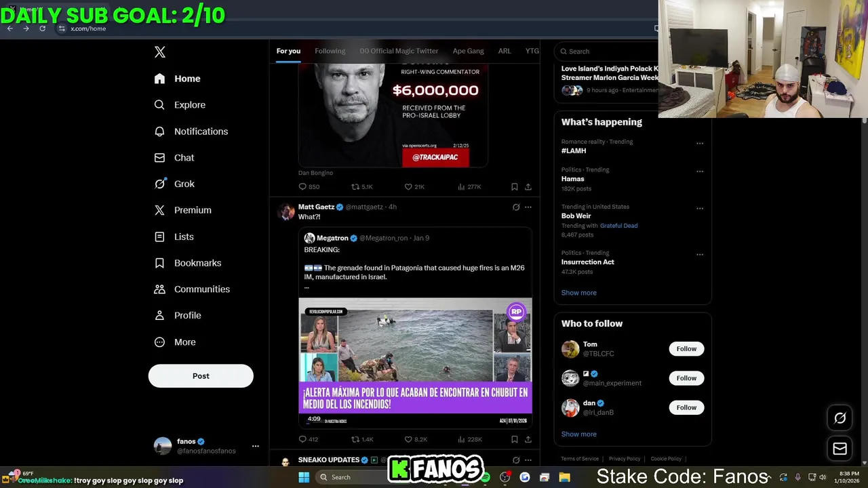Open the Windows Start menu
Viewport: 868px width, 488px height.
(x=304, y=477)
